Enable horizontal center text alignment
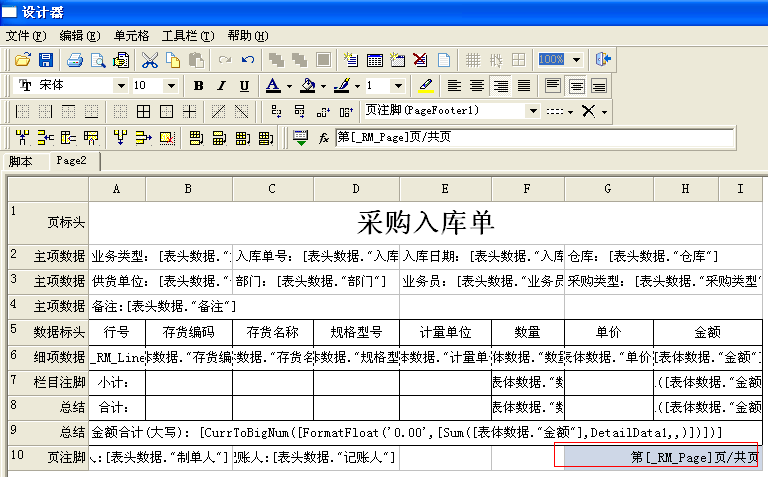 (x=477, y=86)
